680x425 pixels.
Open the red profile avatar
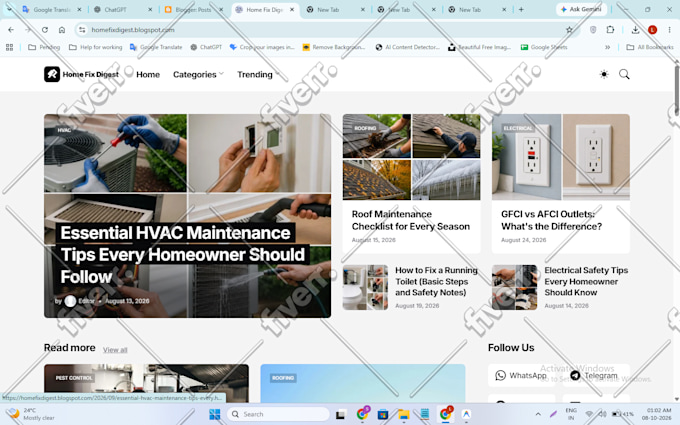coord(652,29)
